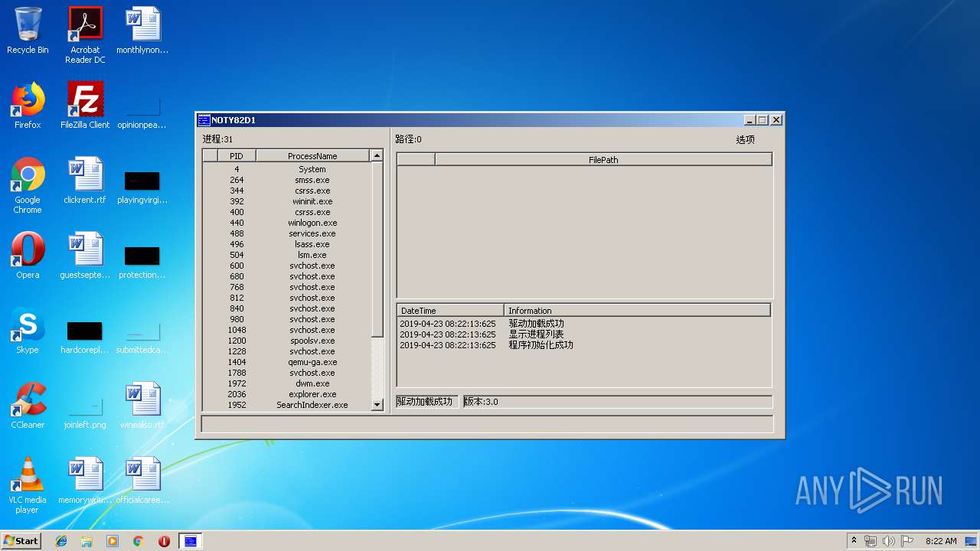
Task: Open Windows Media Player taskbar icon
Action: point(113,541)
